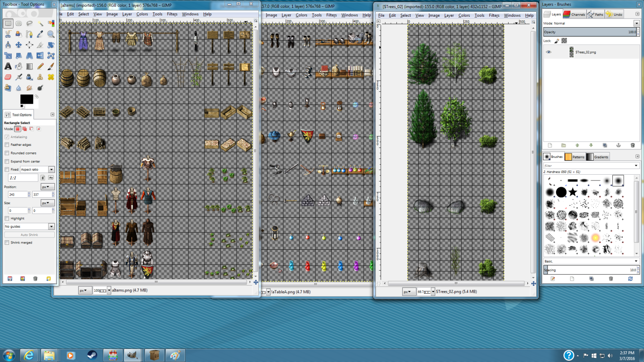644x362 pixels.
Task: Enable the Expand from center checkbox
Action: point(7,161)
